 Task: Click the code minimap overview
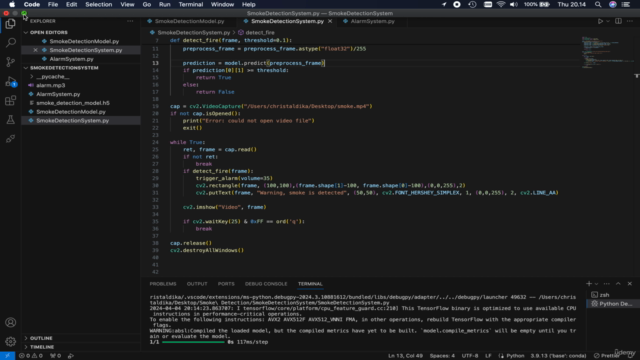(x=607, y=52)
